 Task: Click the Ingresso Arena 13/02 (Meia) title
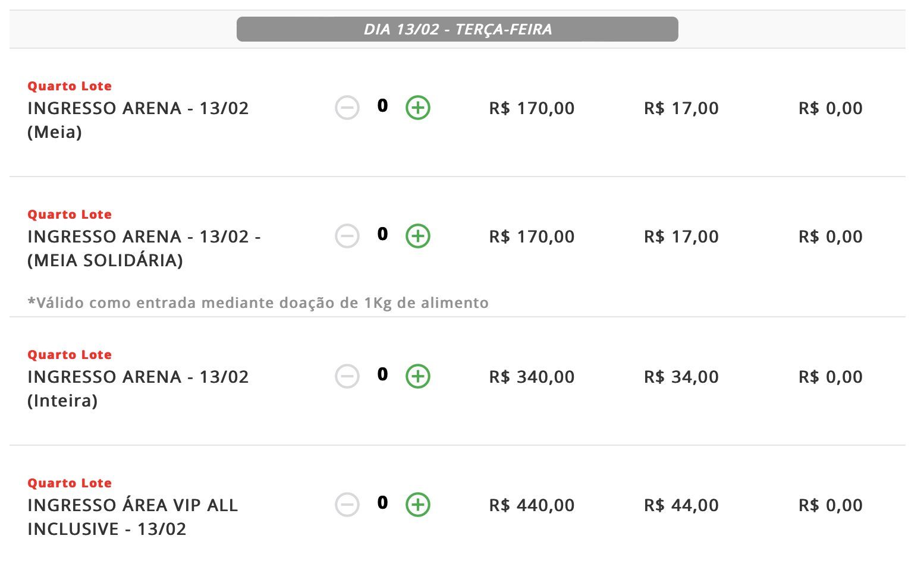[x=138, y=120]
